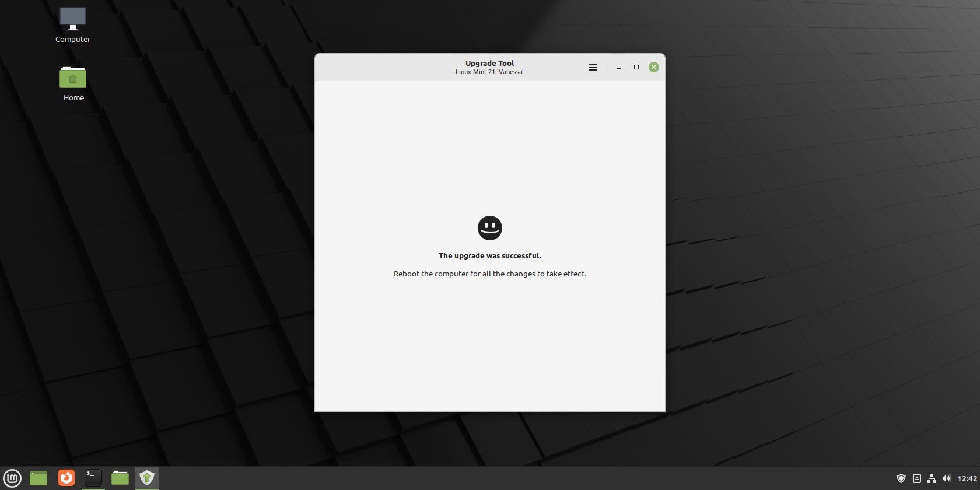Click 'Reboot the computer' message text
The image size is (980, 490).
490,274
